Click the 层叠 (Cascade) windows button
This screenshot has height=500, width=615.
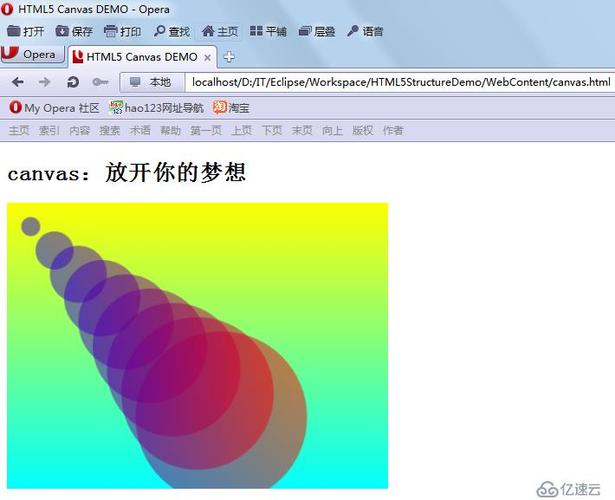317,31
